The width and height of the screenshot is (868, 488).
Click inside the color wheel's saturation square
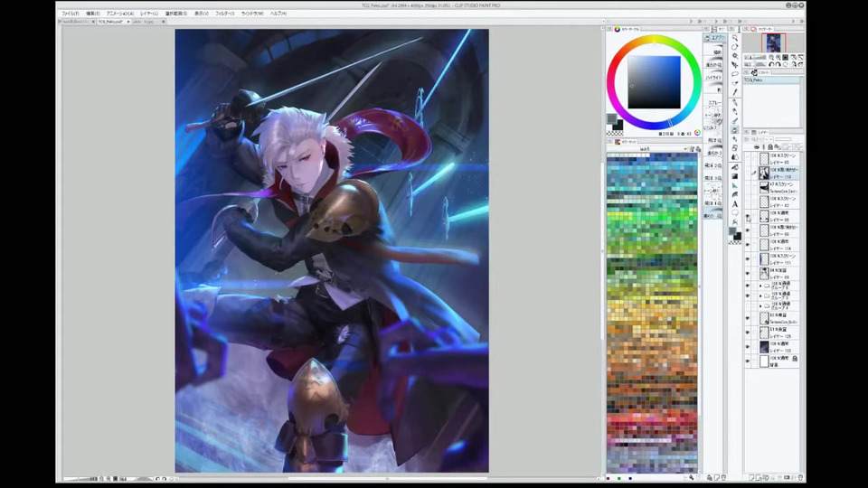(x=654, y=82)
